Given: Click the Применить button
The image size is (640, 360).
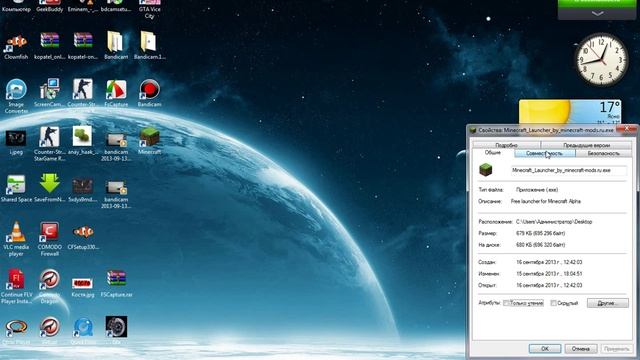Looking at the screenshot, I should click(616, 349).
